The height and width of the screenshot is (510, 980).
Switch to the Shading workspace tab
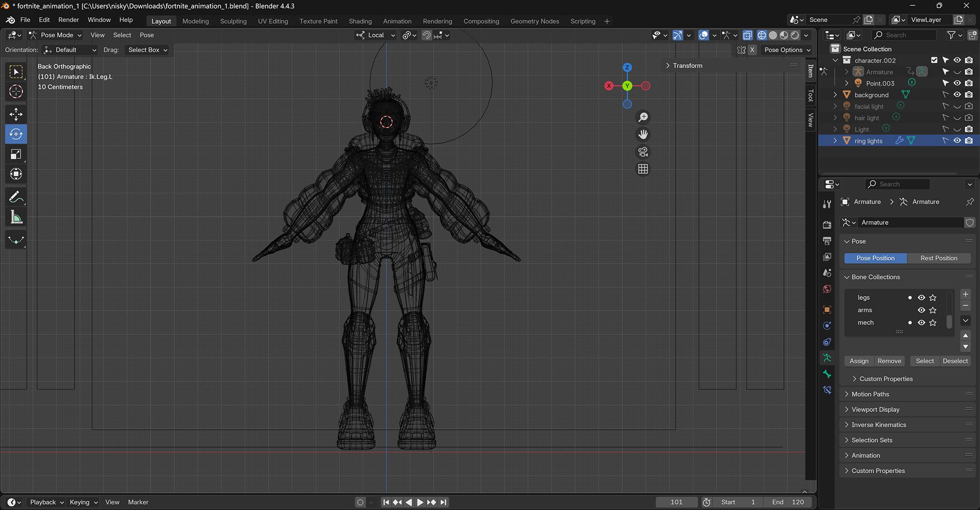pyautogui.click(x=360, y=21)
